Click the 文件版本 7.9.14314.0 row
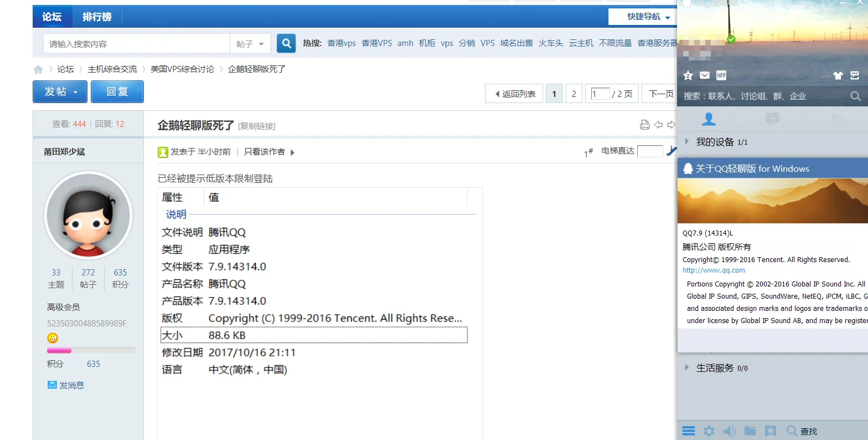This screenshot has height=440, width=868. point(314,267)
